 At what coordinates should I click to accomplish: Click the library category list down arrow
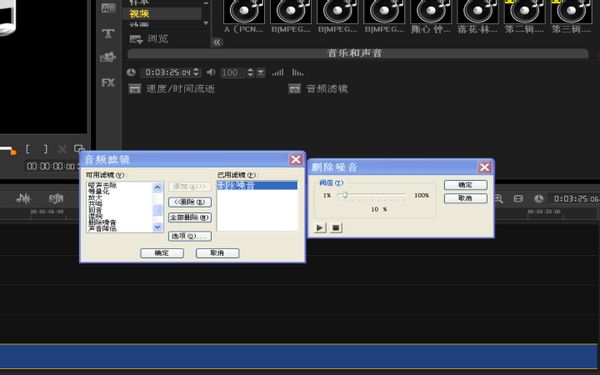point(205,23)
